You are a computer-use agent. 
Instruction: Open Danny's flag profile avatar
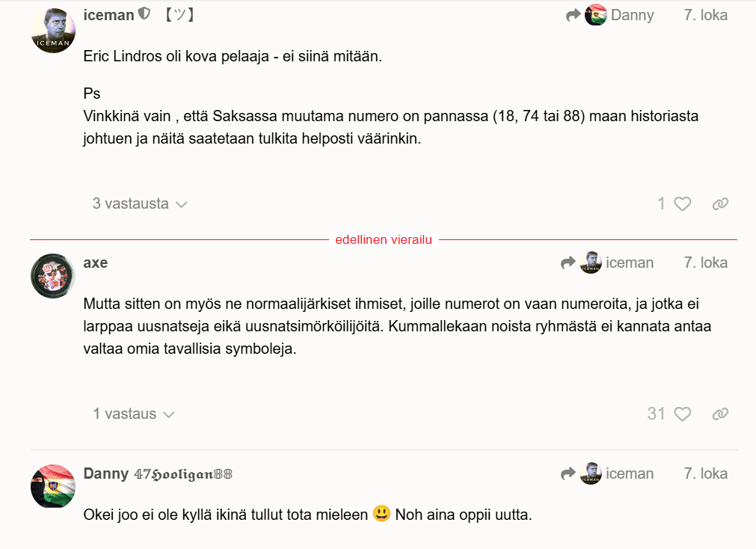pos(53,486)
